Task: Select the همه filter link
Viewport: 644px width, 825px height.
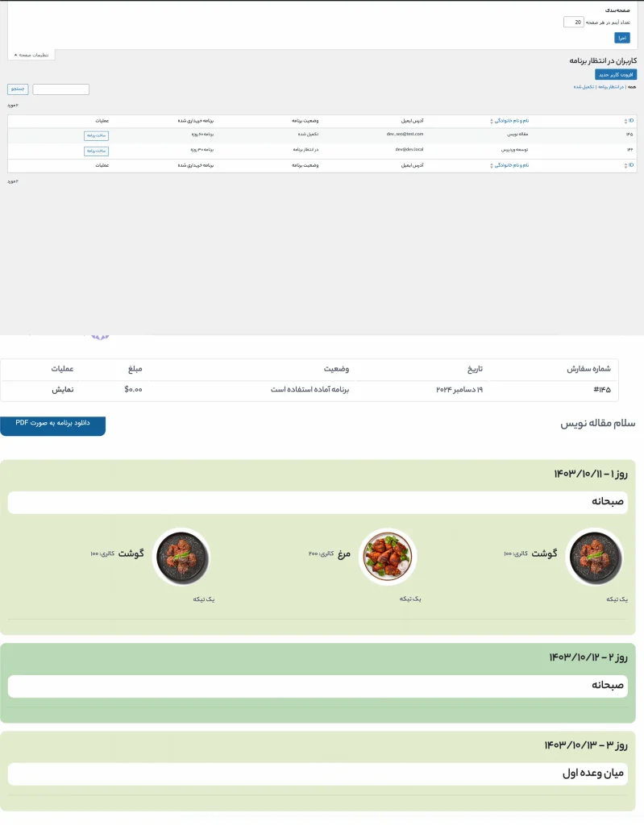Action: pyautogui.click(x=632, y=87)
